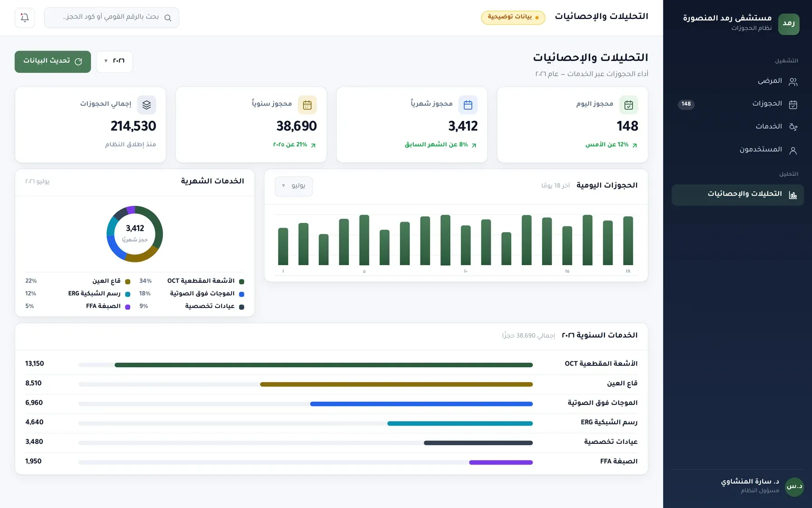812x508 pixels.
Task: Click user name د. سارة المنشاوي
Action: pyautogui.click(x=750, y=481)
